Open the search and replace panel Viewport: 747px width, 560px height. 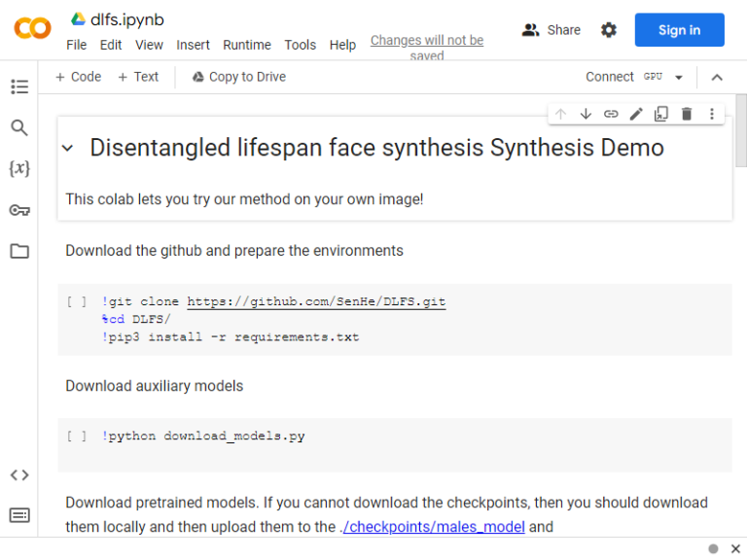coord(19,127)
